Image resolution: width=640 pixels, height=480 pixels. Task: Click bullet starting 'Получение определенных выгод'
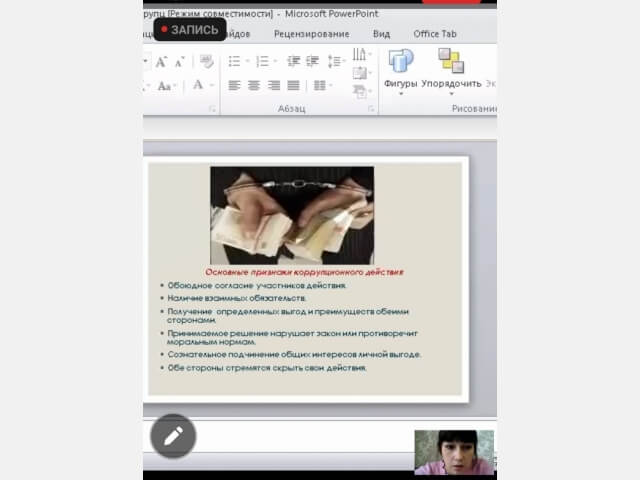tap(288, 316)
